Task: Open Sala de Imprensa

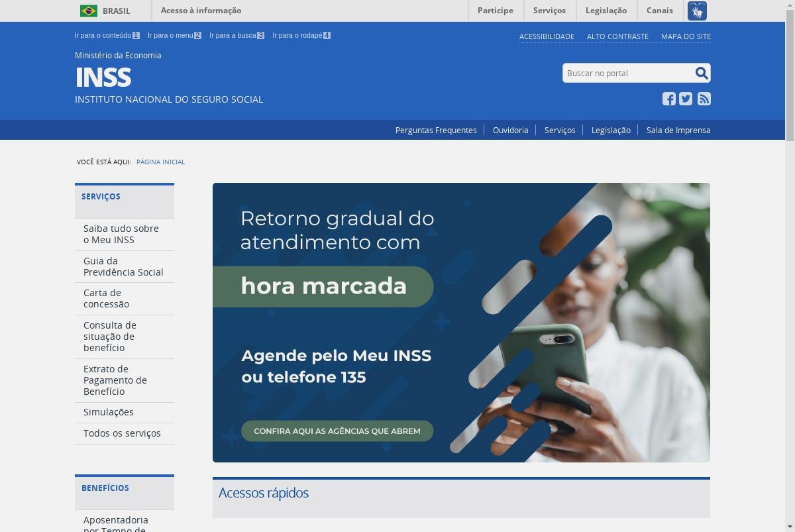Action: click(x=678, y=130)
